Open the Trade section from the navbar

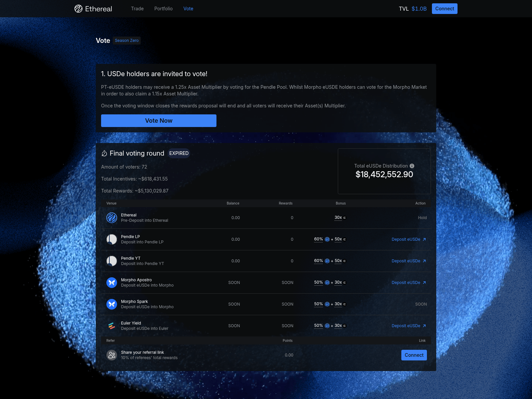[x=137, y=9]
